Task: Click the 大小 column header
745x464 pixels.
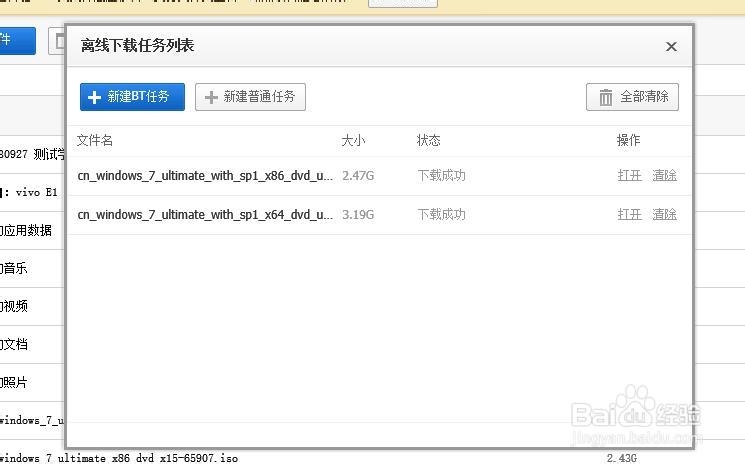Action: [353, 141]
